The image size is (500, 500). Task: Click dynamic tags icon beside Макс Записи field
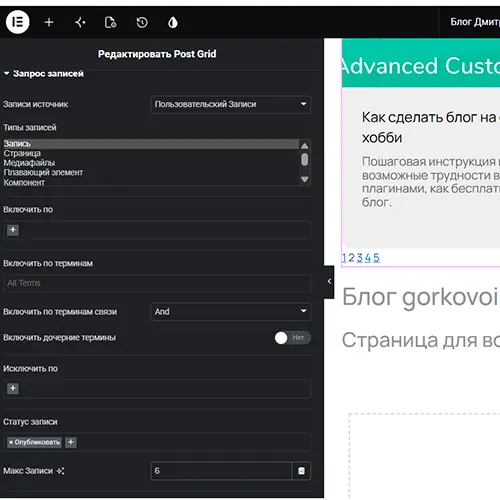[301, 471]
